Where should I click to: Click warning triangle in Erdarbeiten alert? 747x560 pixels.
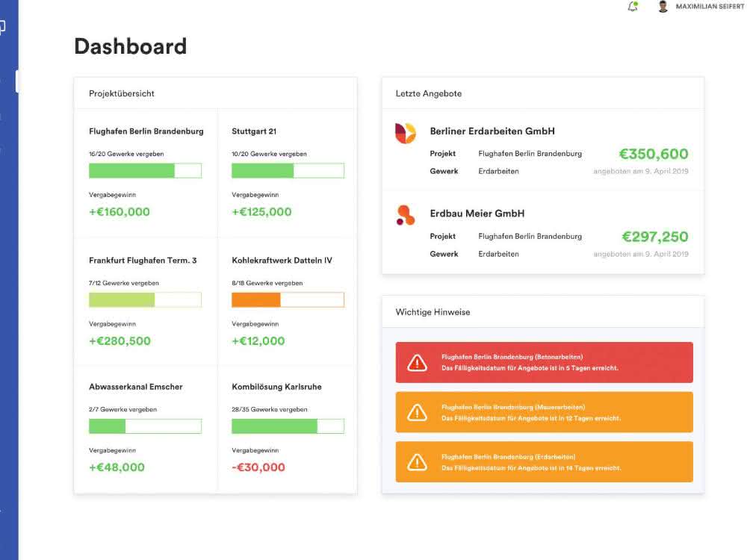(x=417, y=462)
